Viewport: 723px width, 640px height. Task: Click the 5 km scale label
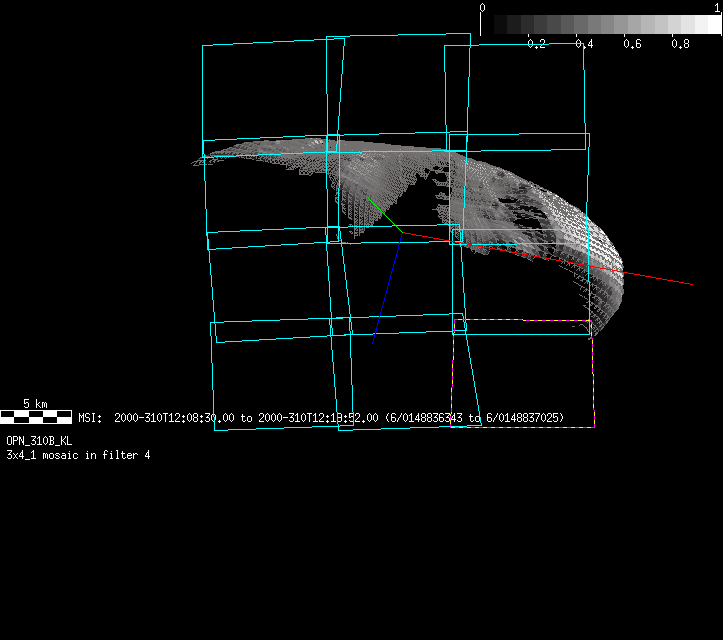tap(34, 404)
